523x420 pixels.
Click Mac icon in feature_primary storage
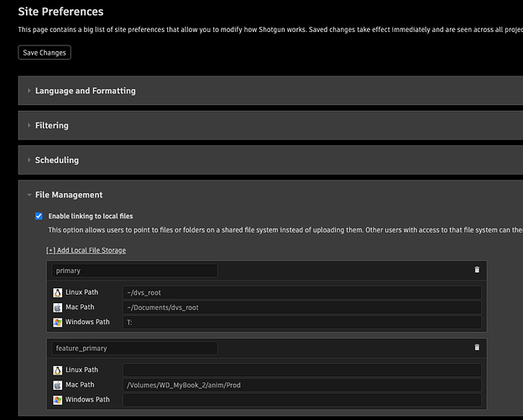[58, 385]
